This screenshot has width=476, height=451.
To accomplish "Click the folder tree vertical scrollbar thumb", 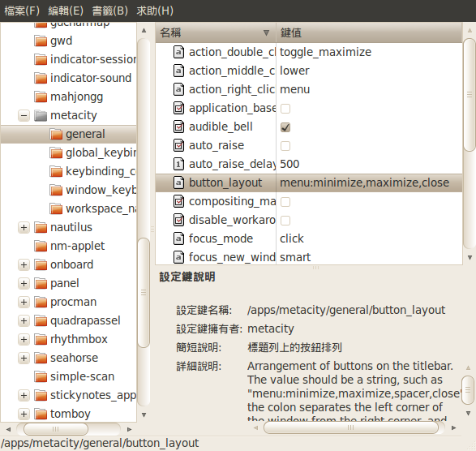I will click(144, 293).
